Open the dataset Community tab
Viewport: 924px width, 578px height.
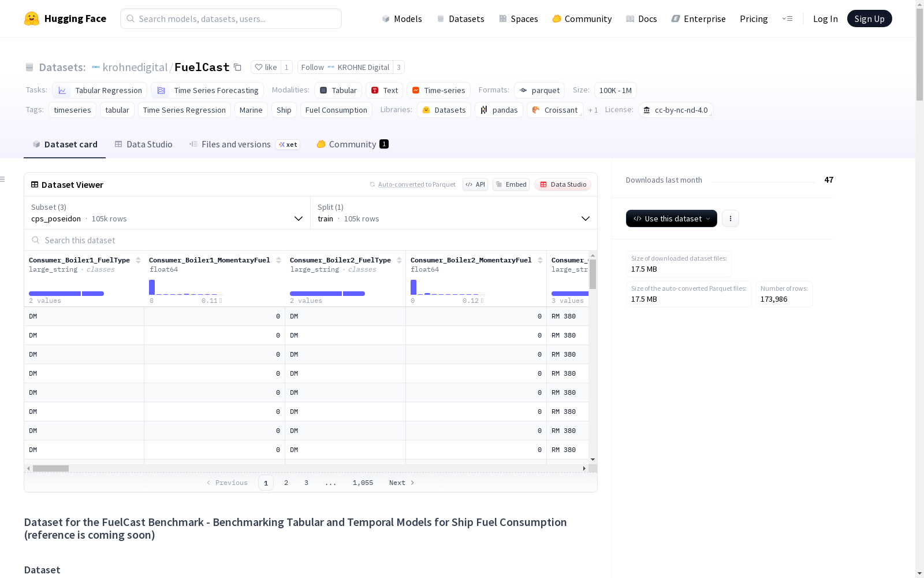pyautogui.click(x=352, y=144)
